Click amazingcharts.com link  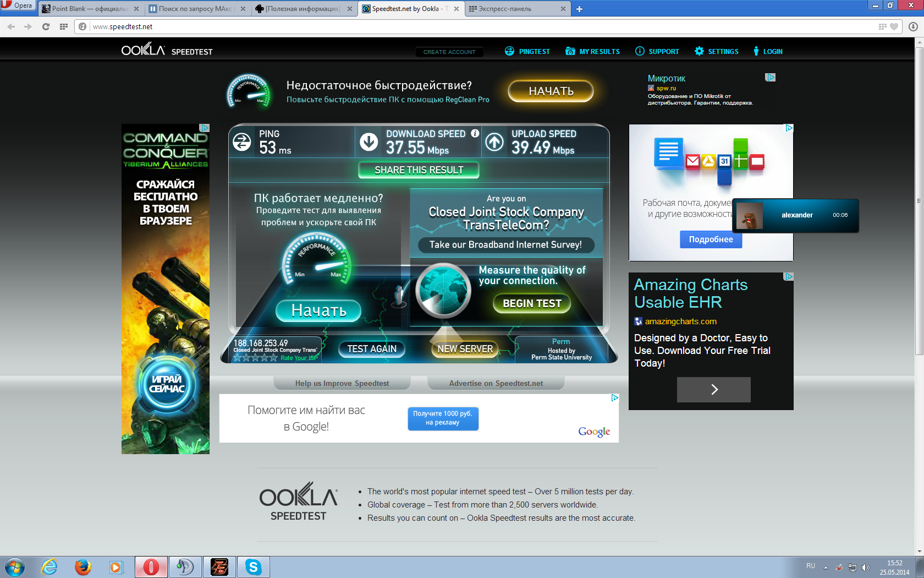tap(680, 321)
